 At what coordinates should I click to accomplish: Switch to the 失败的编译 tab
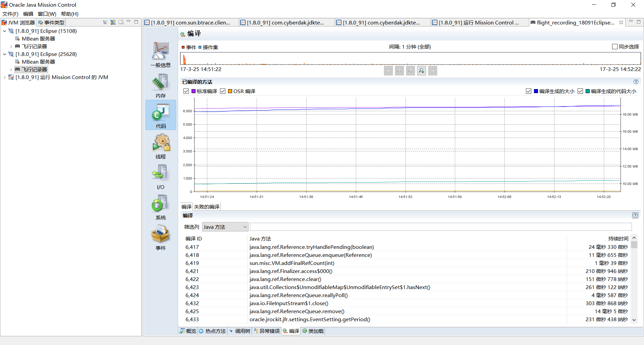[x=207, y=207]
